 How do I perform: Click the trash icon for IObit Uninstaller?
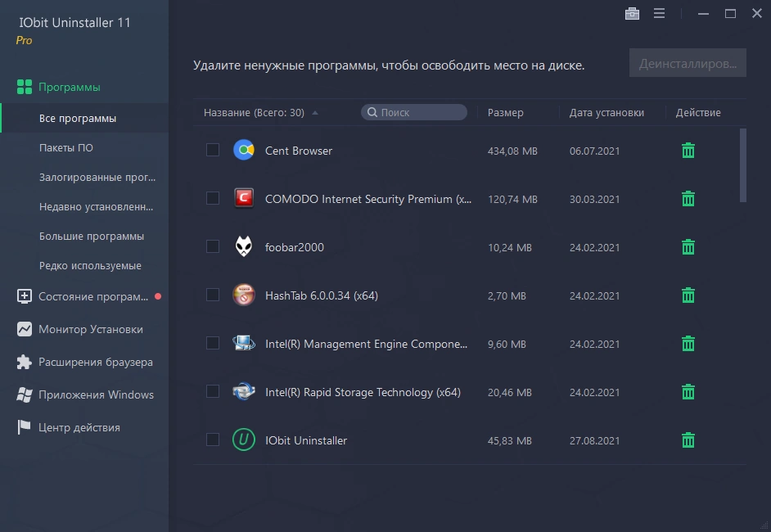(x=688, y=440)
